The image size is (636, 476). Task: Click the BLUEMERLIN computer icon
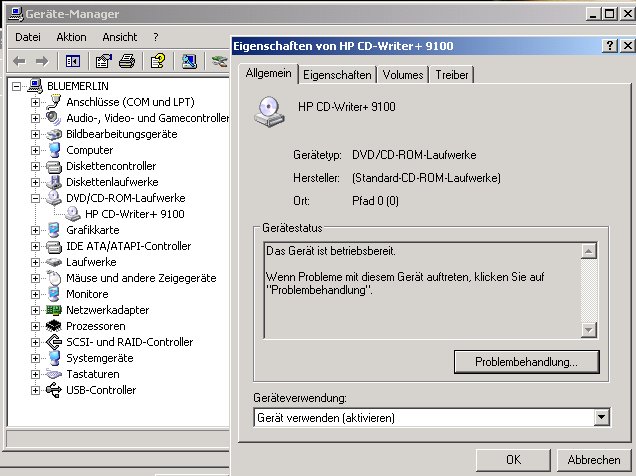35,86
